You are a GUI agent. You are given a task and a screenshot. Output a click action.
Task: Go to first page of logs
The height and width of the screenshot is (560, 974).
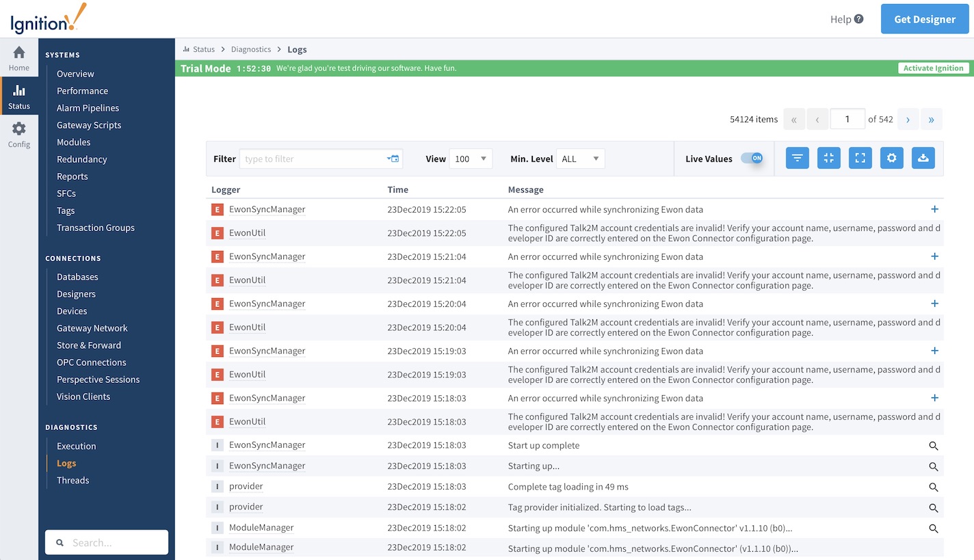[x=794, y=119]
